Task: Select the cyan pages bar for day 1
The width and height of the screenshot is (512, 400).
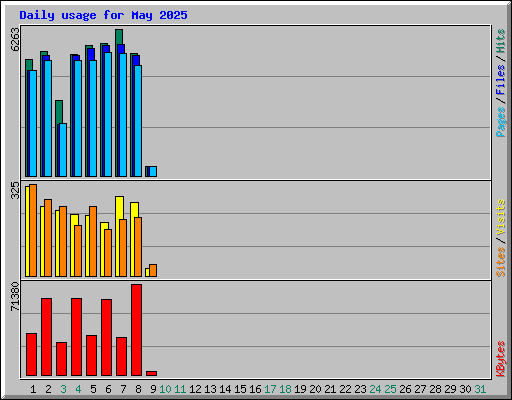Action: pyautogui.click(x=33, y=123)
